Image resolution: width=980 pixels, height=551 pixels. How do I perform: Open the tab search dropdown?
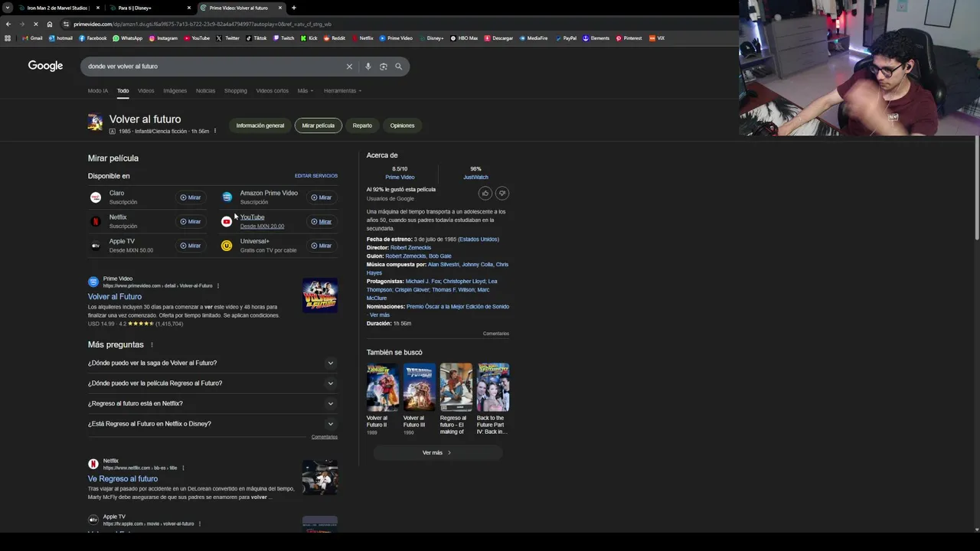point(8,8)
